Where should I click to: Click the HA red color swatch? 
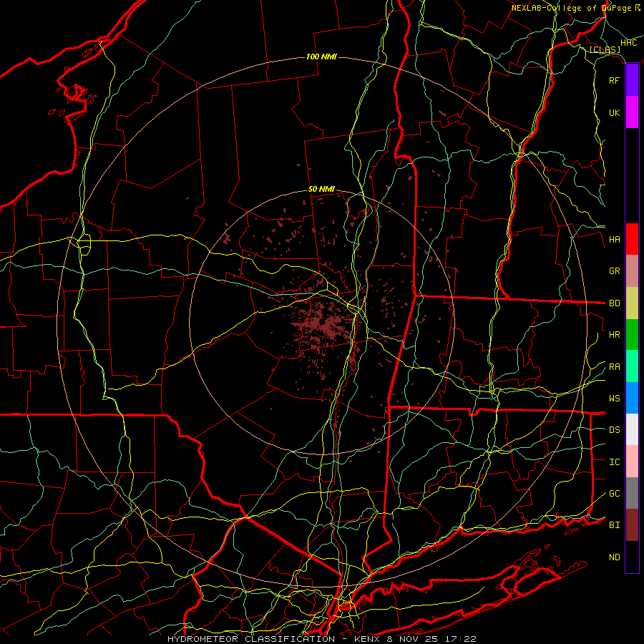tap(632, 239)
